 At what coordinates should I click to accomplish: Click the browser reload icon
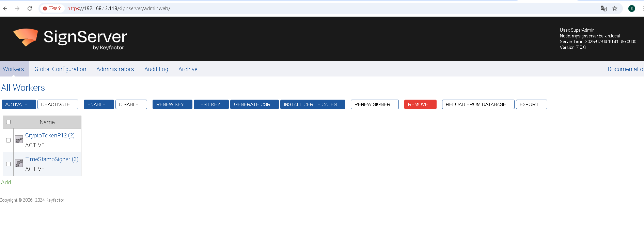click(x=30, y=8)
